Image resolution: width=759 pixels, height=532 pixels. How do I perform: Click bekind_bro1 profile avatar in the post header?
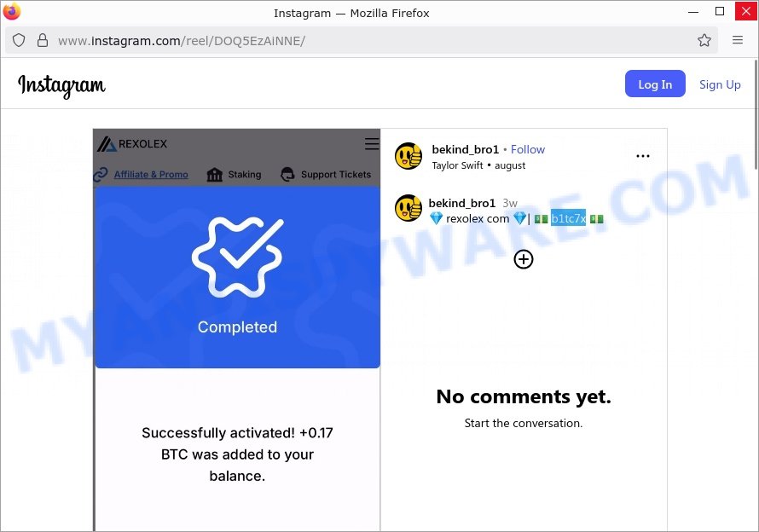408,156
